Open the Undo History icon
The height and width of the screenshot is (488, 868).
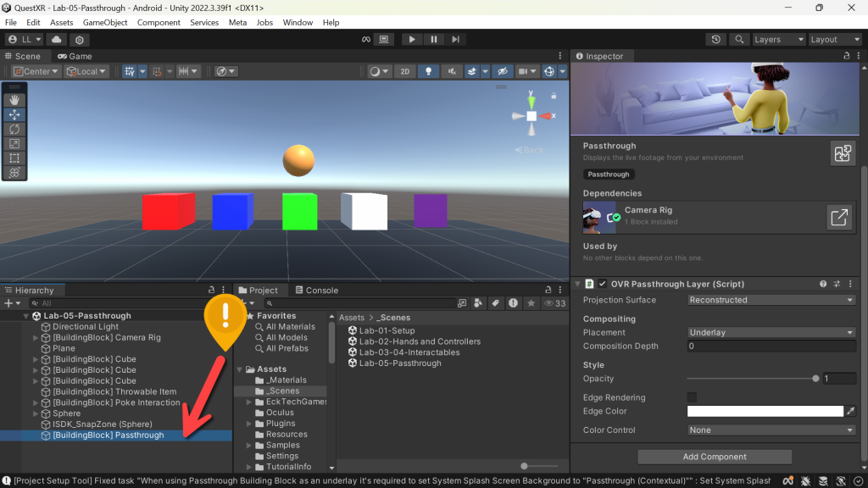click(715, 39)
